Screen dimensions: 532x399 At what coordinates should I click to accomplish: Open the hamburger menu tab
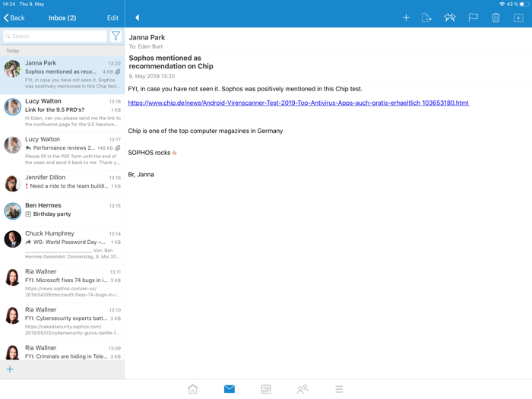coord(339,389)
